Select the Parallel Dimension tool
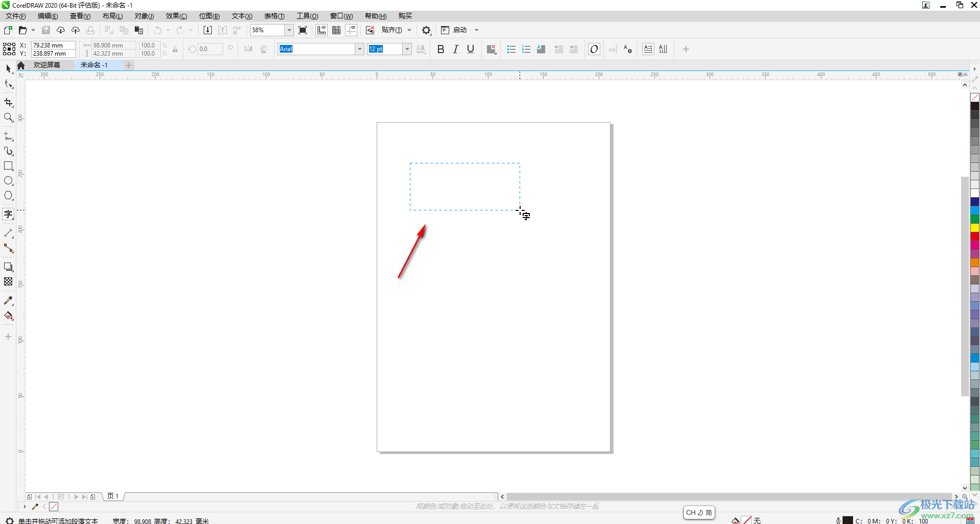 (8, 233)
